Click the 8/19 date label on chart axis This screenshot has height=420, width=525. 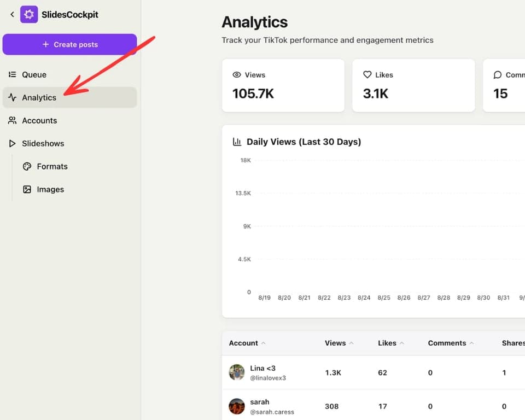click(x=265, y=297)
